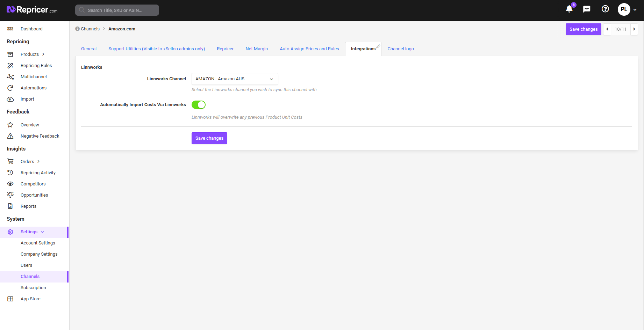Viewport: 644px width, 330px height.
Task: Expand the Products submenu chevron
Action: [x=43, y=54]
